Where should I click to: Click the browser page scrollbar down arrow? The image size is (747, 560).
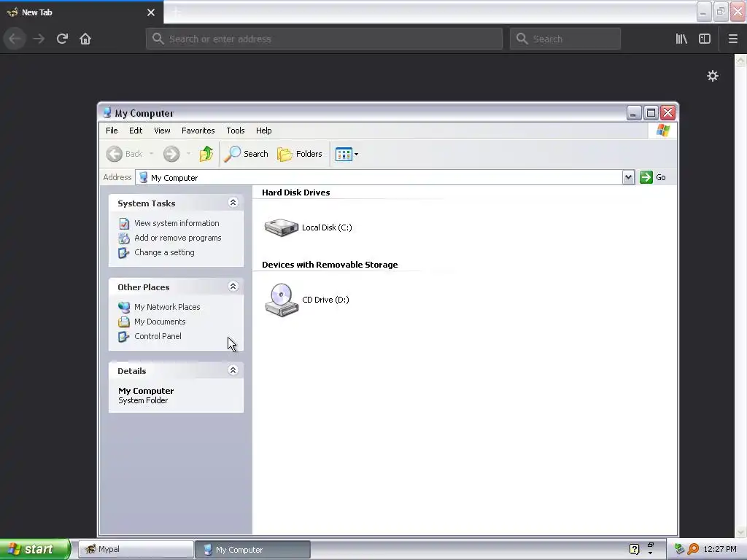740,532
